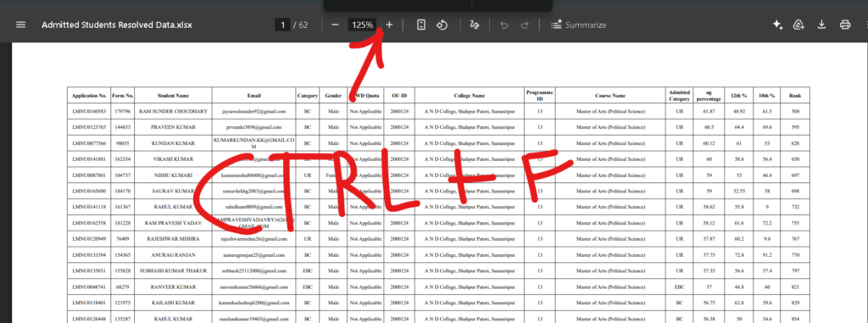This screenshot has height=323, width=868.
Task: Click the 125% zoom level field
Action: pos(363,25)
